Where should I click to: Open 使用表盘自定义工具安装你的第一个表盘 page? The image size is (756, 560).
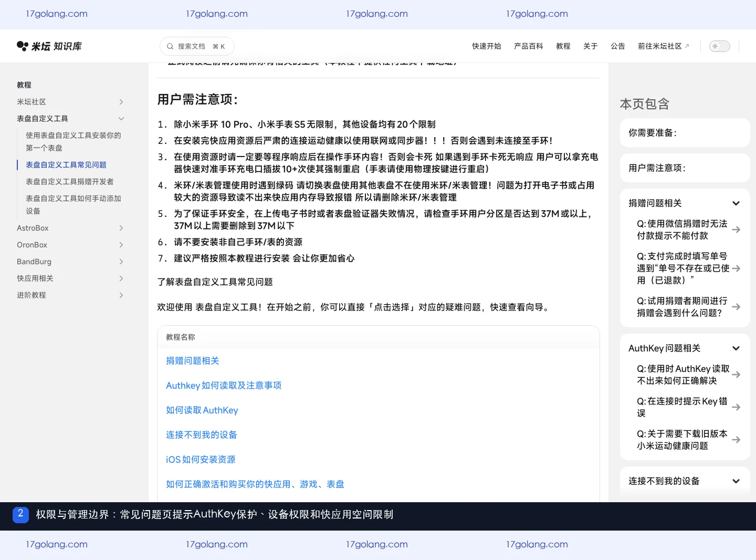[x=73, y=142]
